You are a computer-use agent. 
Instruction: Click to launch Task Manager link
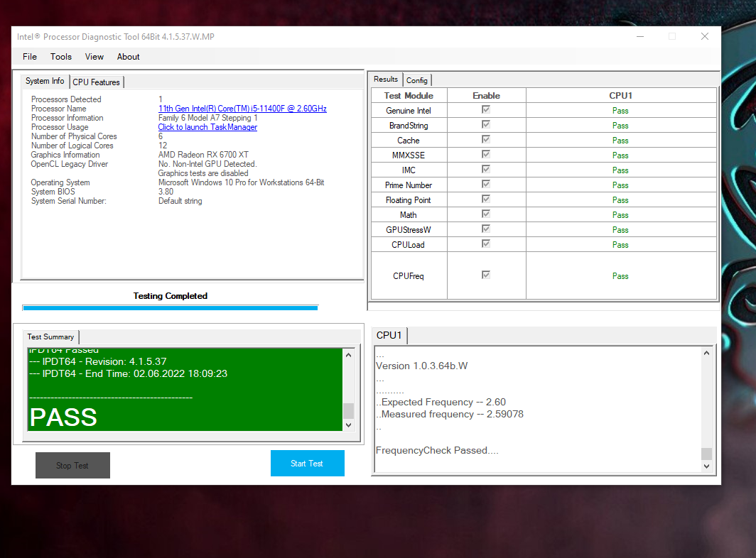click(x=207, y=127)
